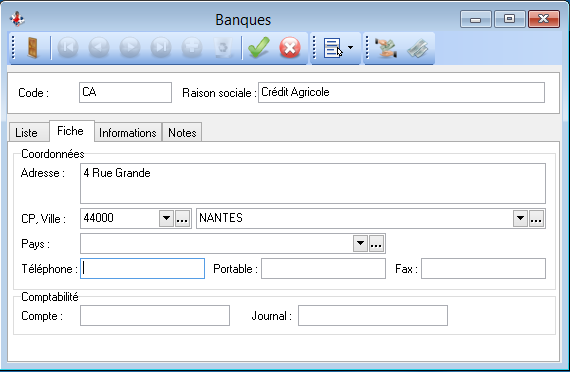The height and width of the screenshot is (372, 570).
Task: Click the ellipsis button beside NANTES
Action: [x=537, y=219]
